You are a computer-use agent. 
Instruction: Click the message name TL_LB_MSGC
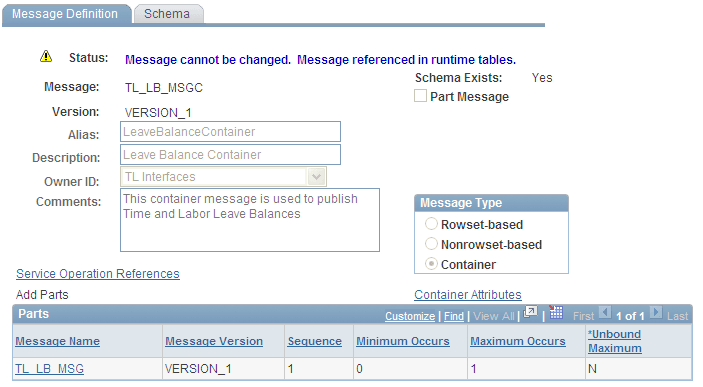(x=164, y=87)
